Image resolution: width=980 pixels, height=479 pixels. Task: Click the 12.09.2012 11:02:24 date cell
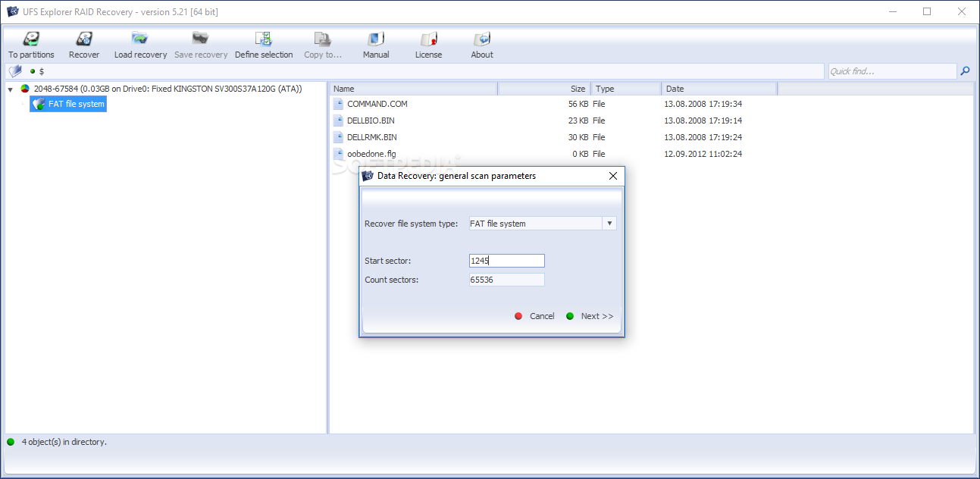pos(703,154)
